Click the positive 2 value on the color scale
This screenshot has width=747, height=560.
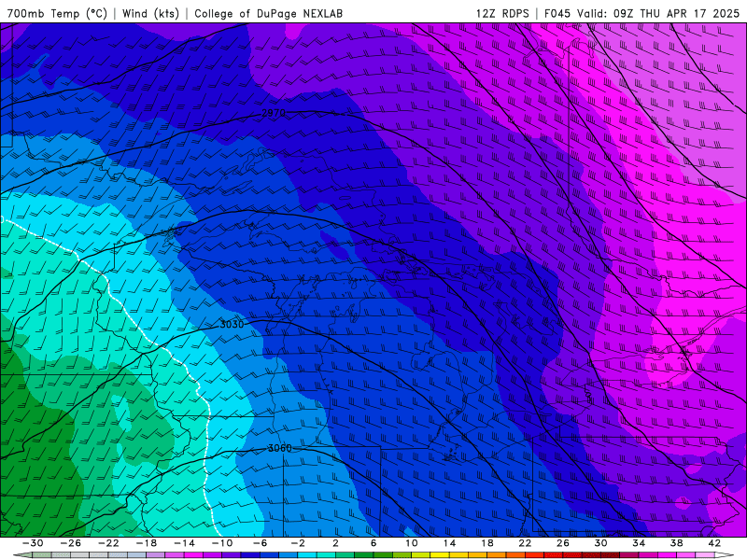(x=336, y=543)
